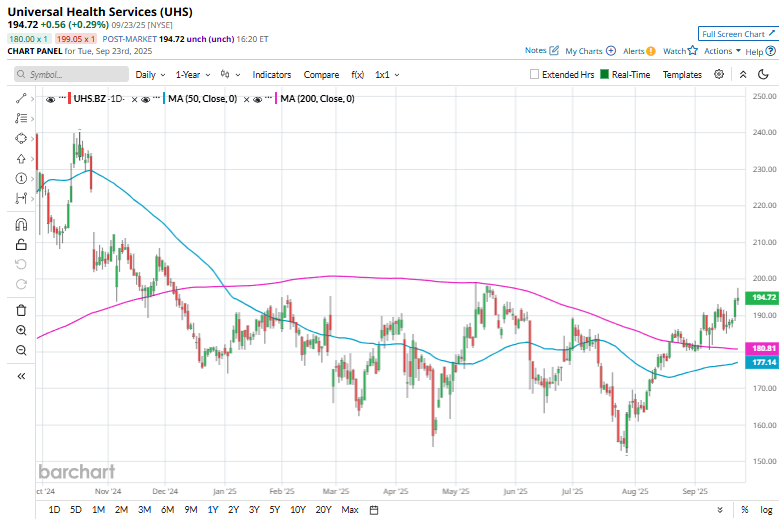
Task: Toggle the magnet snap mode
Action: 21,225
